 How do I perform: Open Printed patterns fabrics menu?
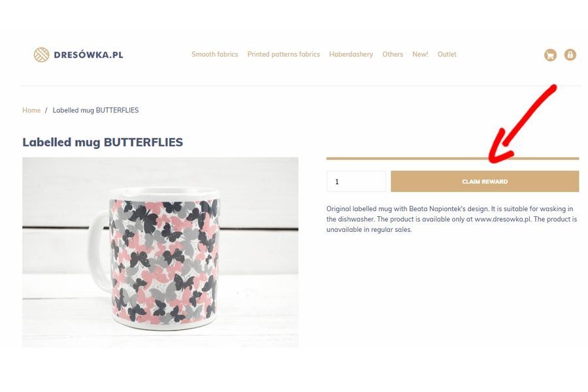click(x=284, y=54)
